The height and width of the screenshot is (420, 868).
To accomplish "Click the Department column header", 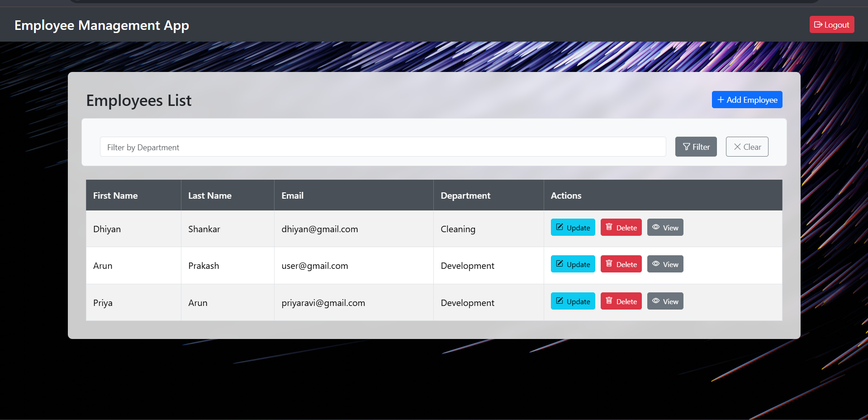I will pos(465,195).
